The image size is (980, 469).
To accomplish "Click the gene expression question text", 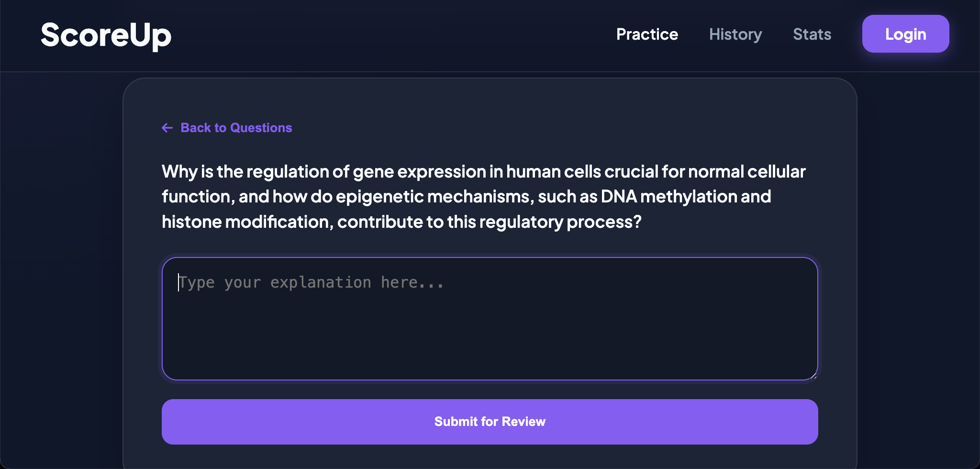I will 484,197.
